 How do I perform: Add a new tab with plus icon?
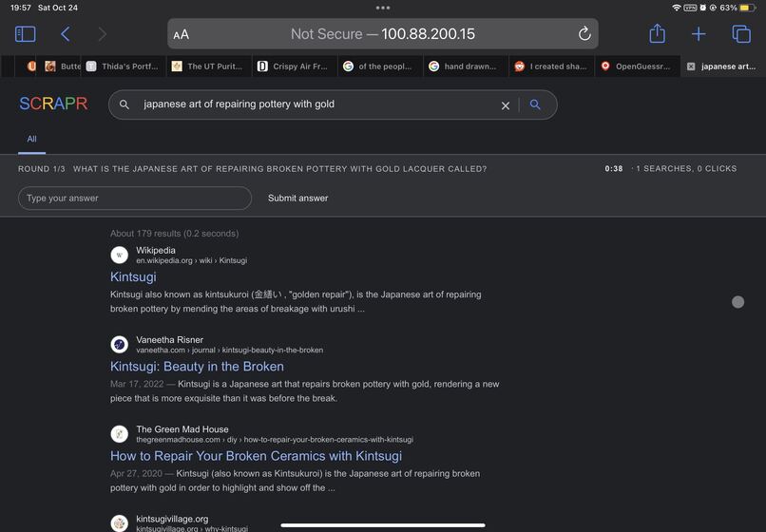tap(699, 33)
